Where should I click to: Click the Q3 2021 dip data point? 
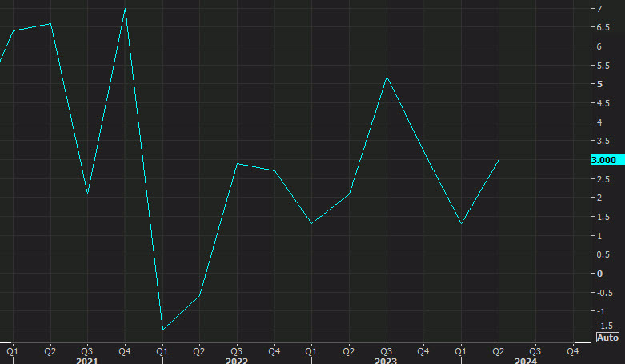click(x=87, y=194)
